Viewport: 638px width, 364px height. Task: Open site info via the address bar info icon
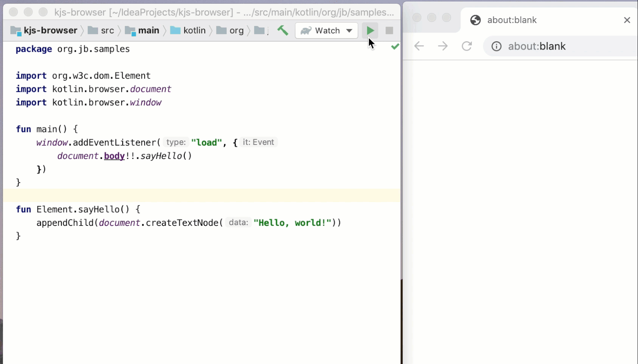click(x=496, y=46)
